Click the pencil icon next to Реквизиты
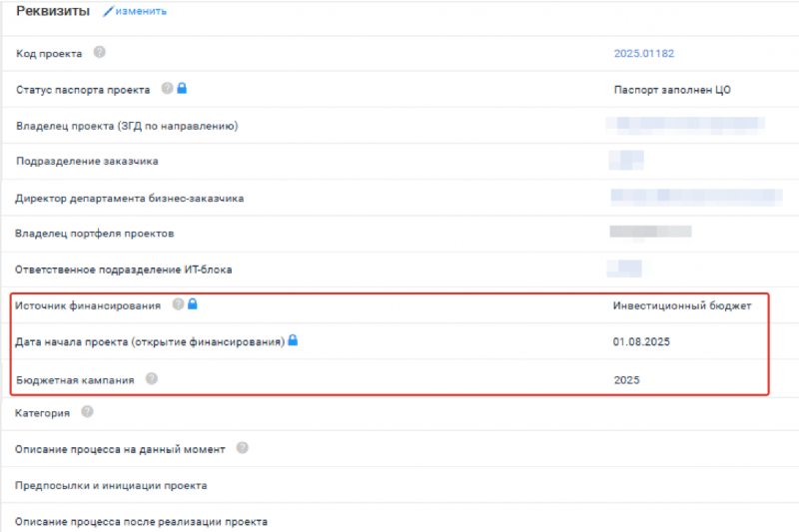Image resolution: width=799 pixels, height=532 pixels. (x=108, y=11)
